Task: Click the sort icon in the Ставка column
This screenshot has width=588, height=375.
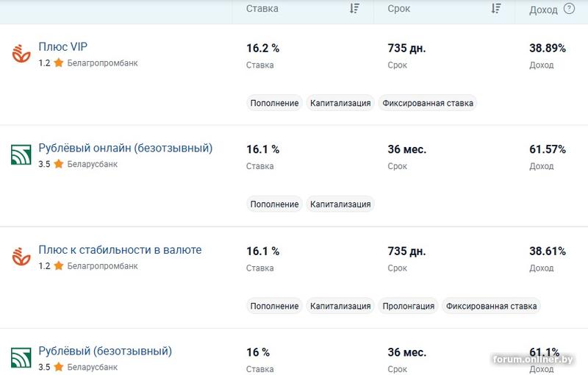Action: pyautogui.click(x=355, y=9)
